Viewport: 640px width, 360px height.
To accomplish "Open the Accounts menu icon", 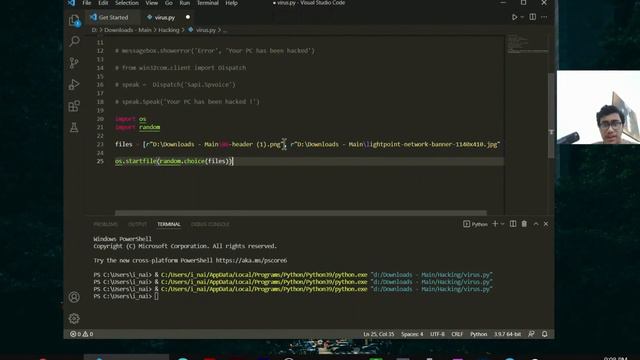I will 74,297.
